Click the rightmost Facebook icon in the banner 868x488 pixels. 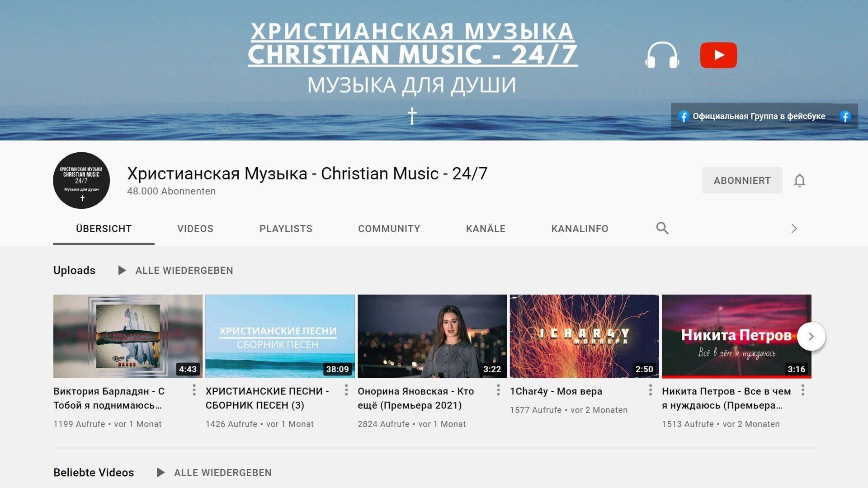[x=845, y=117]
